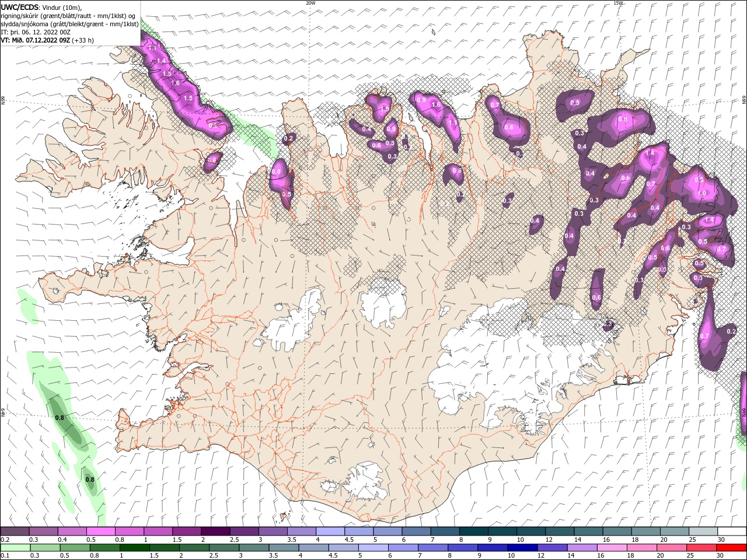Pick the lower legend swatch for 3.5
Viewport: 747px width, 560px height.
click(x=283, y=547)
